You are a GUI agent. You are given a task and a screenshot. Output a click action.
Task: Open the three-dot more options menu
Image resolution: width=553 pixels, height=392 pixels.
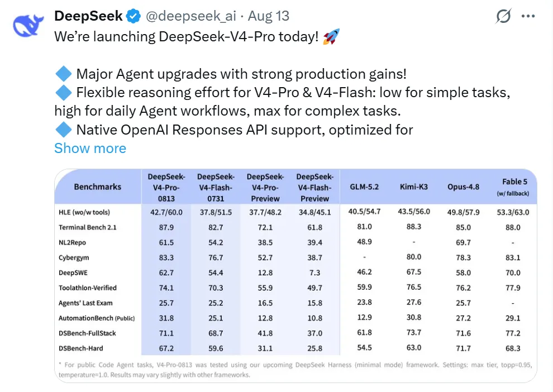(528, 16)
